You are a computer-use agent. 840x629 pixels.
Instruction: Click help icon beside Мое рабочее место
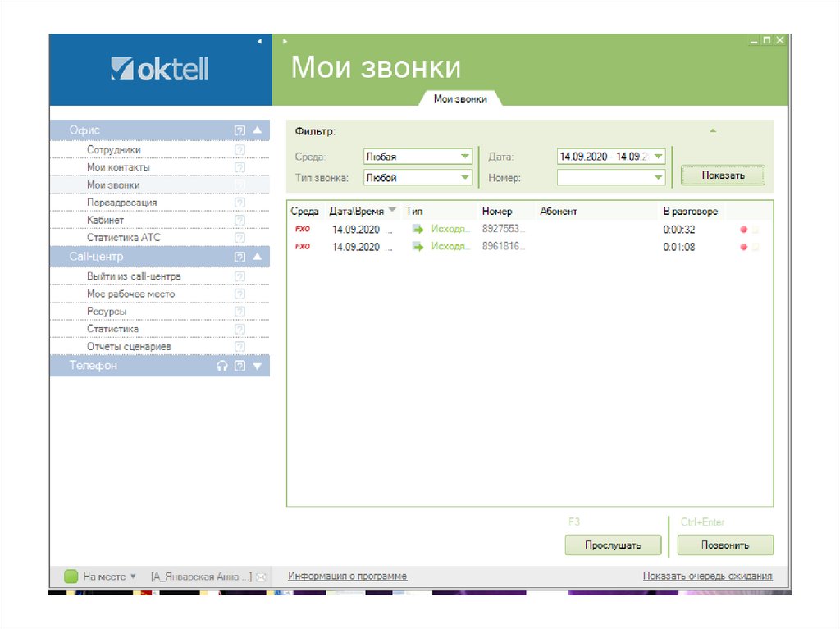(240, 294)
